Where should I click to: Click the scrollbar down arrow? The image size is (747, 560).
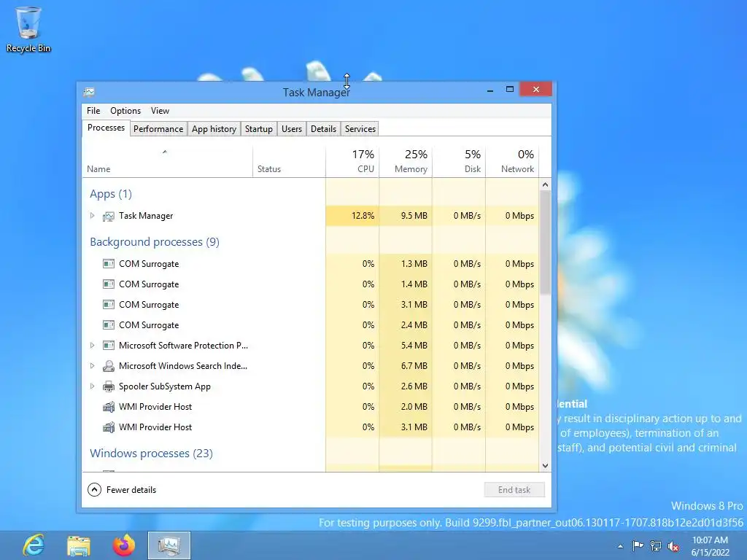pos(546,466)
